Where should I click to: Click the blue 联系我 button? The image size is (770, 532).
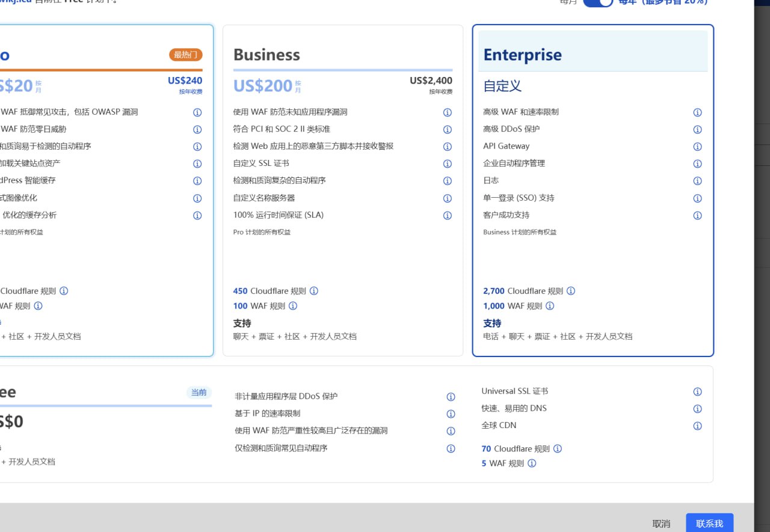pyautogui.click(x=709, y=523)
